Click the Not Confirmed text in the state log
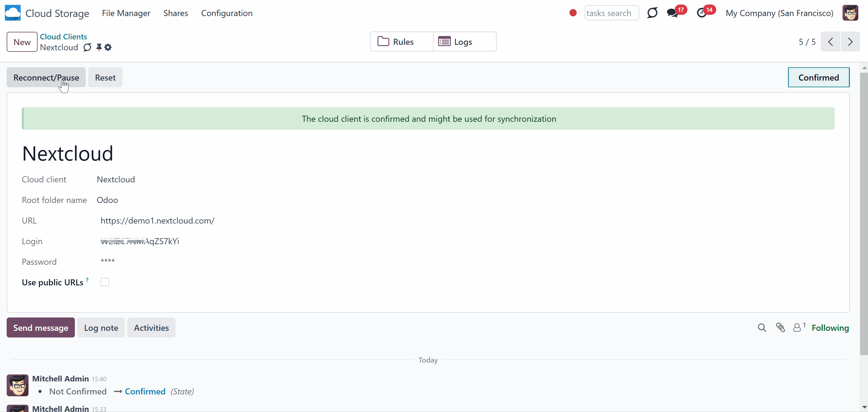Image resolution: width=868 pixels, height=412 pixels. 78,391
